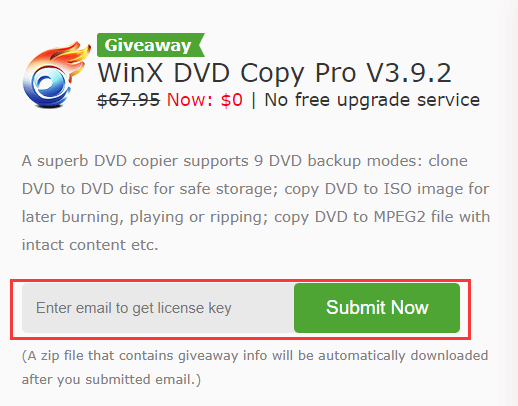
Task: Click the WinX DVD Copy Pro product title
Action: pyautogui.click(x=274, y=73)
